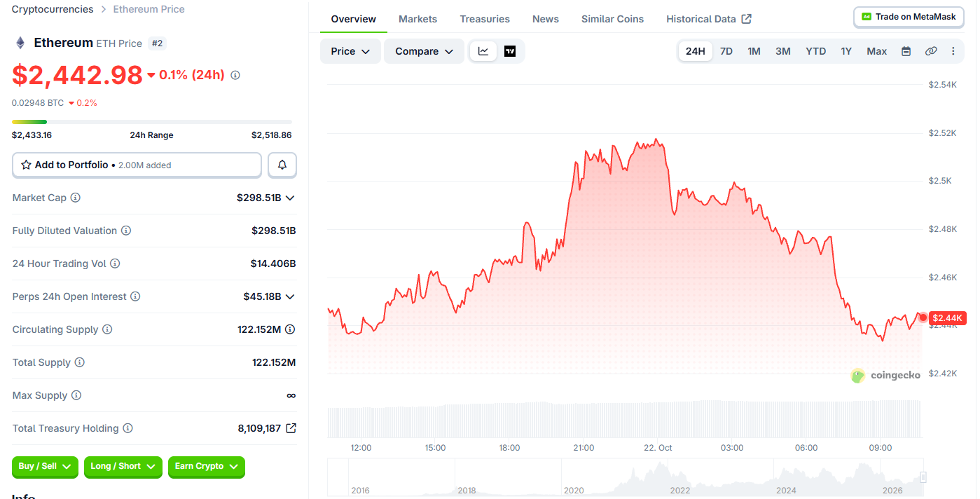Expand Market Cap details chevron

tap(290, 198)
